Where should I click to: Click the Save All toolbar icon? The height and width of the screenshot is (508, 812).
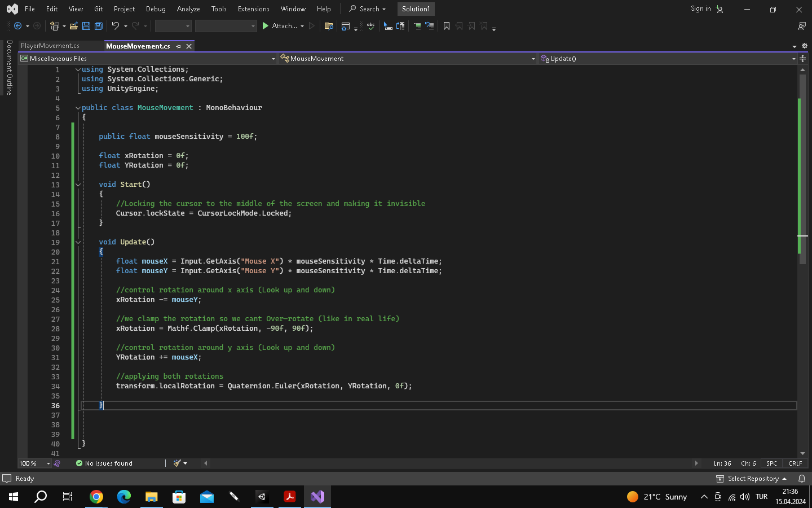98,26
